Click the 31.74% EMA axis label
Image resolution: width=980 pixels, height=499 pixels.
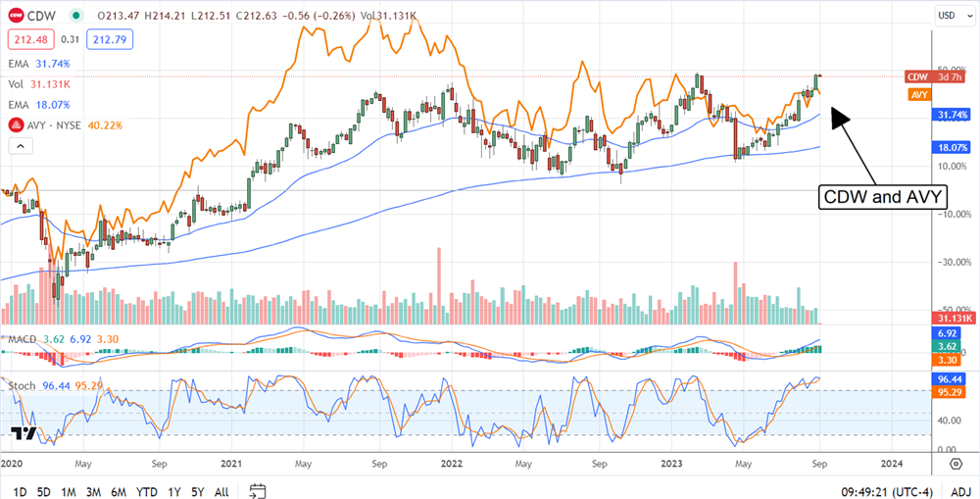coord(952,115)
